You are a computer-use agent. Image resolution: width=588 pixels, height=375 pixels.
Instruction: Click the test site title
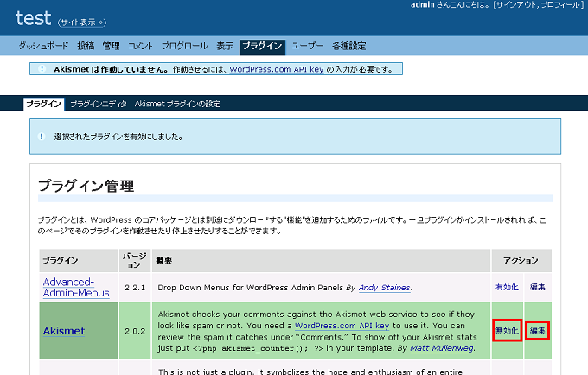[34, 18]
